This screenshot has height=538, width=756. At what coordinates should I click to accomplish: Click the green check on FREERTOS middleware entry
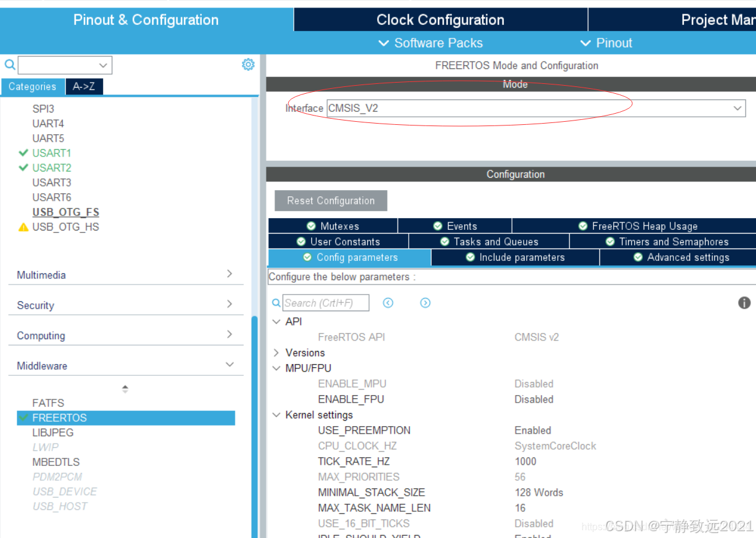[x=24, y=417]
